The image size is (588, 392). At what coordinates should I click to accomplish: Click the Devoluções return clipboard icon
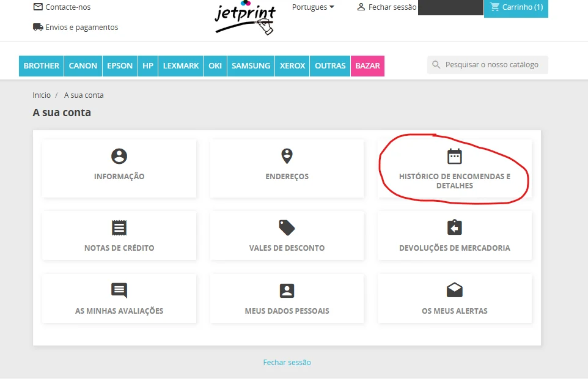tap(455, 227)
